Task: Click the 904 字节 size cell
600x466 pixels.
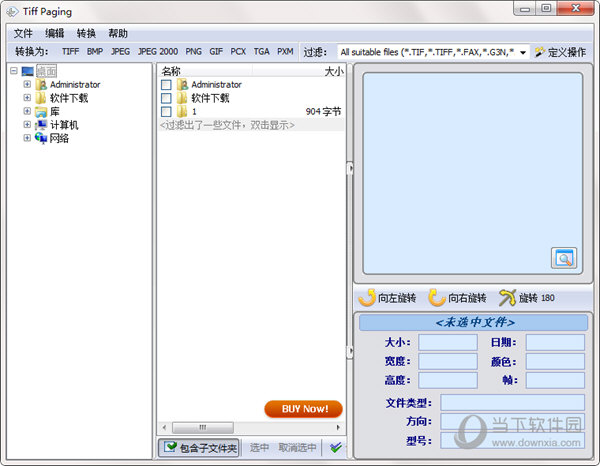Action: [x=323, y=112]
